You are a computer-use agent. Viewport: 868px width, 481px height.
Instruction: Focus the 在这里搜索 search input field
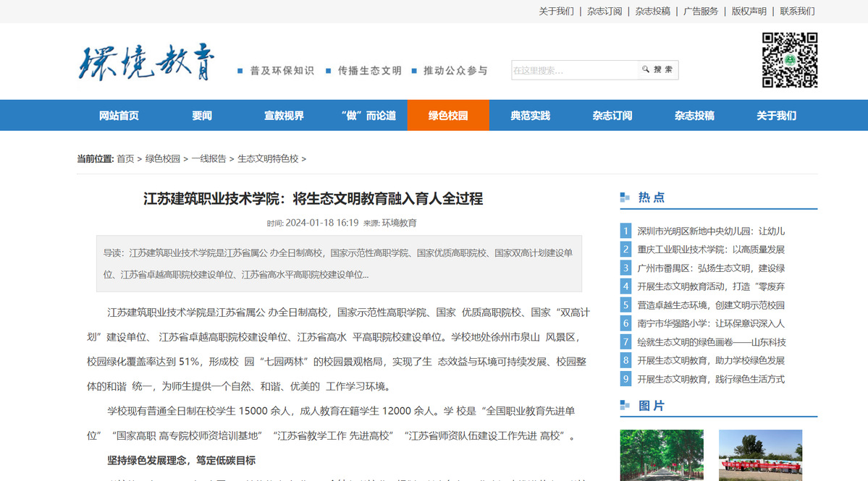(573, 70)
